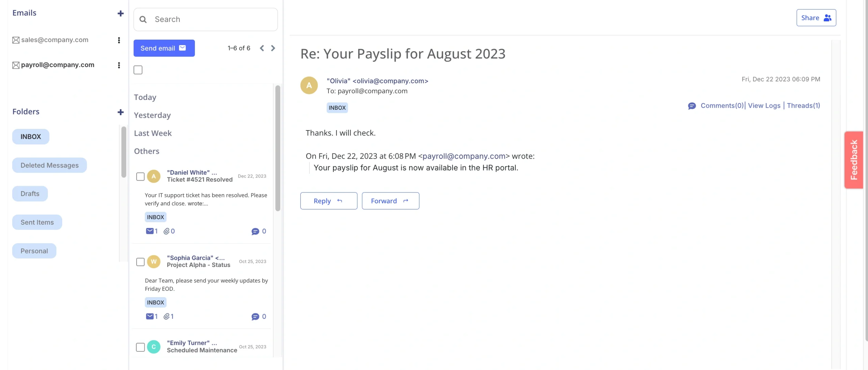Click the comment speech-bubble icon next to Comments(0)

click(692, 105)
